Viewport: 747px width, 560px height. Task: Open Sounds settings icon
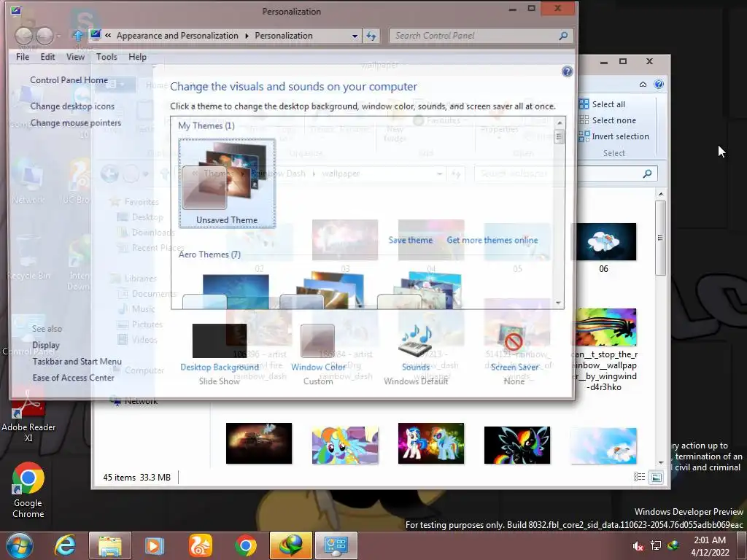point(415,341)
